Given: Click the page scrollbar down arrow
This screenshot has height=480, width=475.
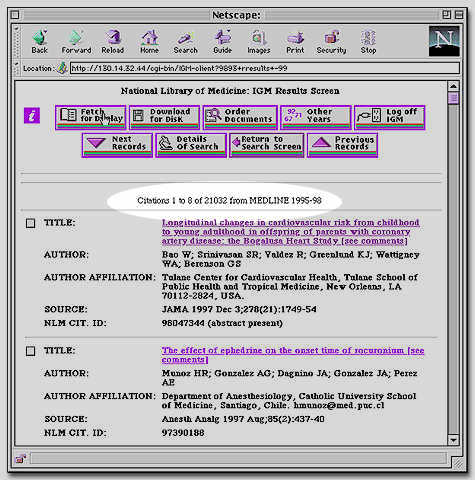Looking at the screenshot, I should click(453, 440).
